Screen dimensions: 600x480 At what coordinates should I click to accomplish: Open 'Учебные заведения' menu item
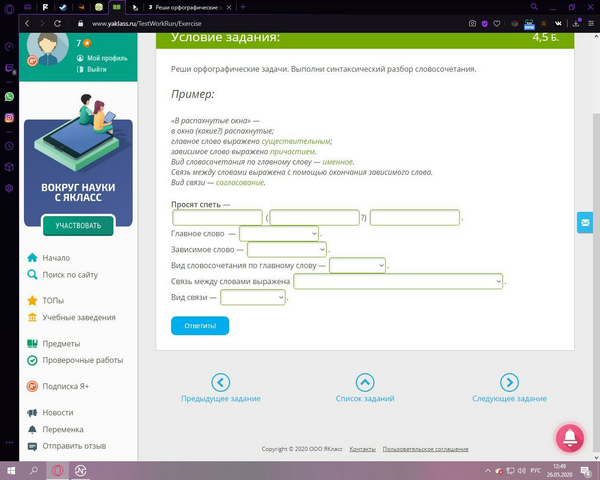click(71, 317)
